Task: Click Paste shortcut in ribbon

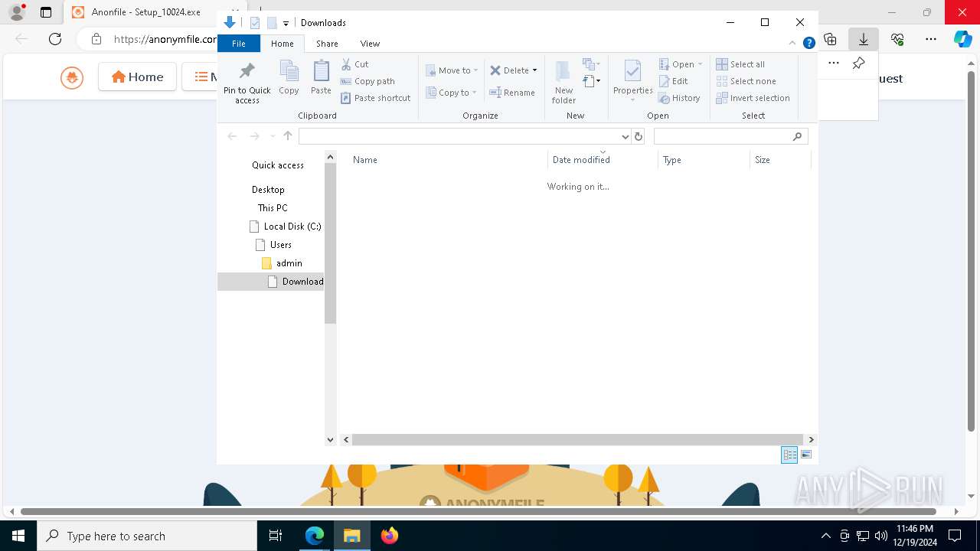Action: (375, 98)
